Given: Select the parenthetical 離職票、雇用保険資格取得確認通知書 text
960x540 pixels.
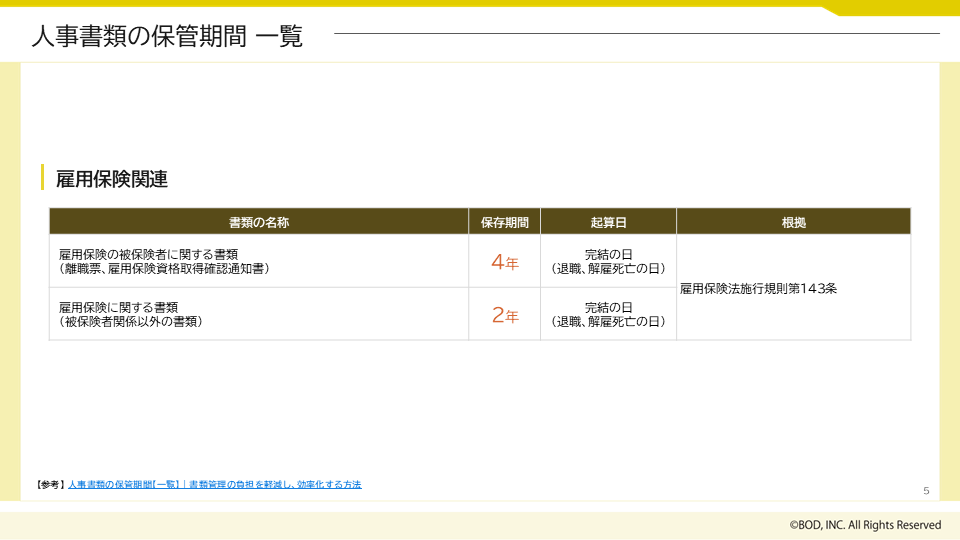Looking at the screenshot, I should (x=164, y=269).
